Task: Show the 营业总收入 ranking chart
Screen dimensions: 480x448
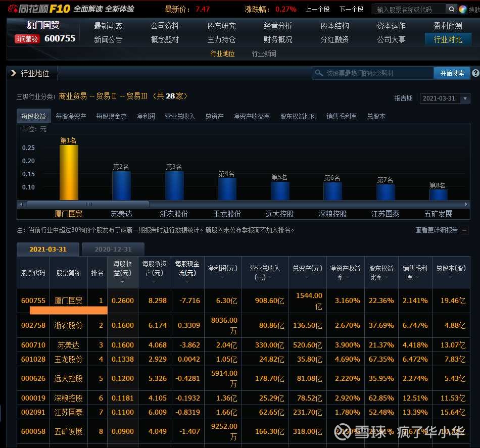Action: 180,116
